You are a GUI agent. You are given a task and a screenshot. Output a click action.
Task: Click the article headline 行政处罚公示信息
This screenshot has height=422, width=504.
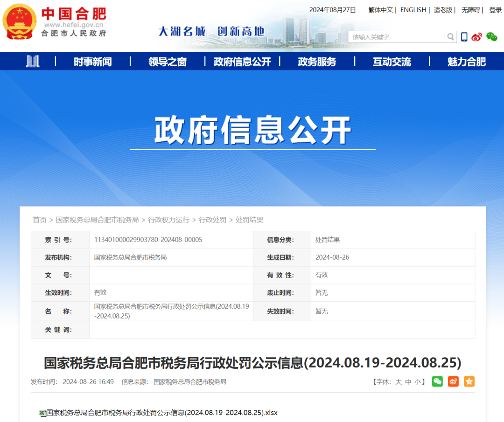click(252, 363)
